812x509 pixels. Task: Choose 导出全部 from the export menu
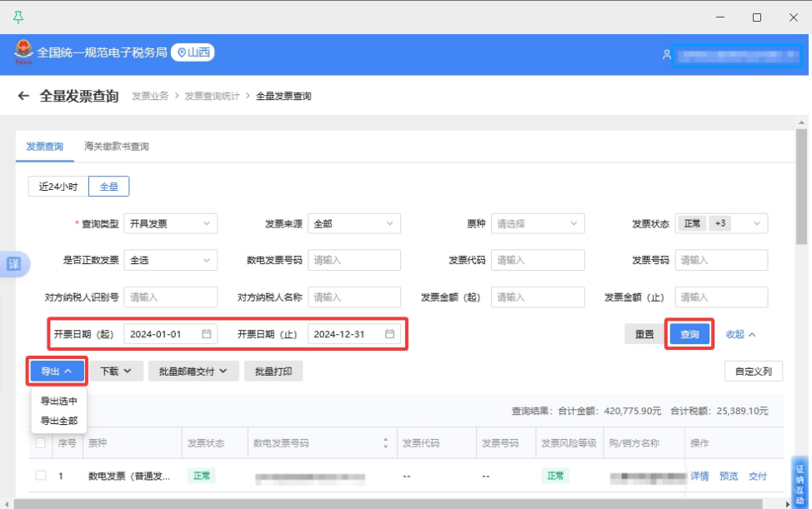[x=59, y=421]
